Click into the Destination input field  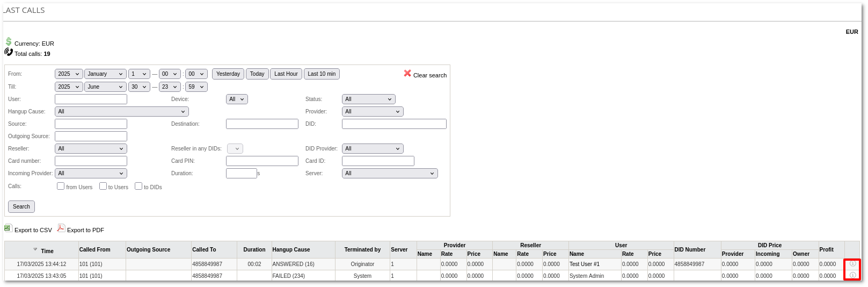[262, 124]
